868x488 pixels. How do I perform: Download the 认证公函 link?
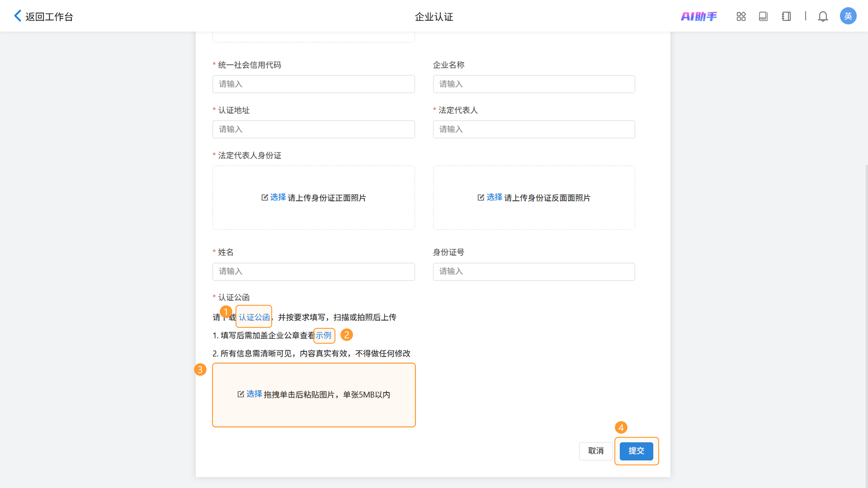click(x=254, y=317)
